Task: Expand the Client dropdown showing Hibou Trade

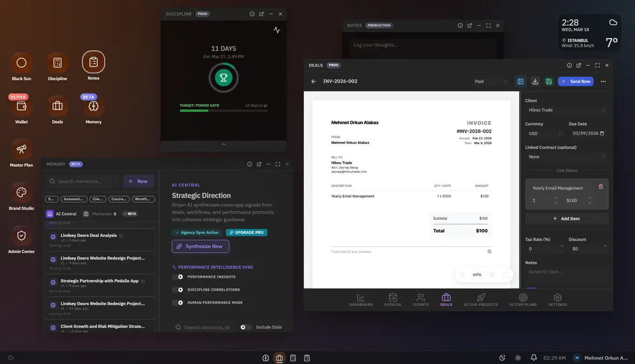Action: [x=566, y=110]
